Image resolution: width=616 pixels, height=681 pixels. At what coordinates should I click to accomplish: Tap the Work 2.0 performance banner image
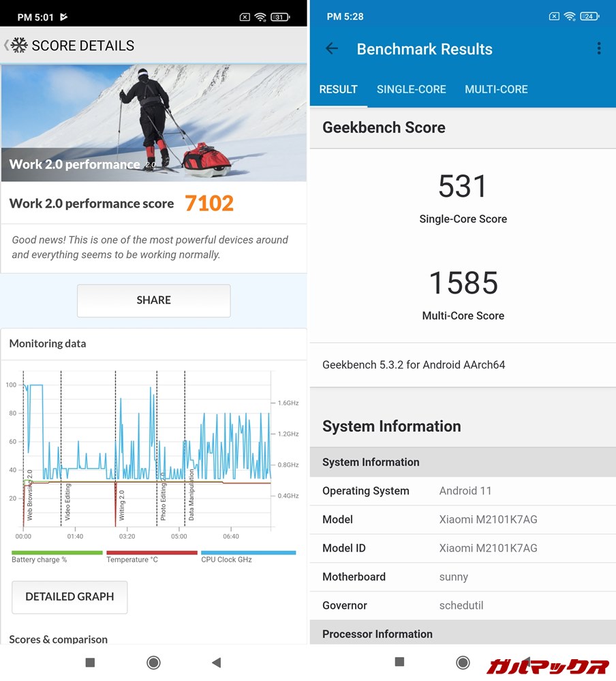click(x=153, y=123)
